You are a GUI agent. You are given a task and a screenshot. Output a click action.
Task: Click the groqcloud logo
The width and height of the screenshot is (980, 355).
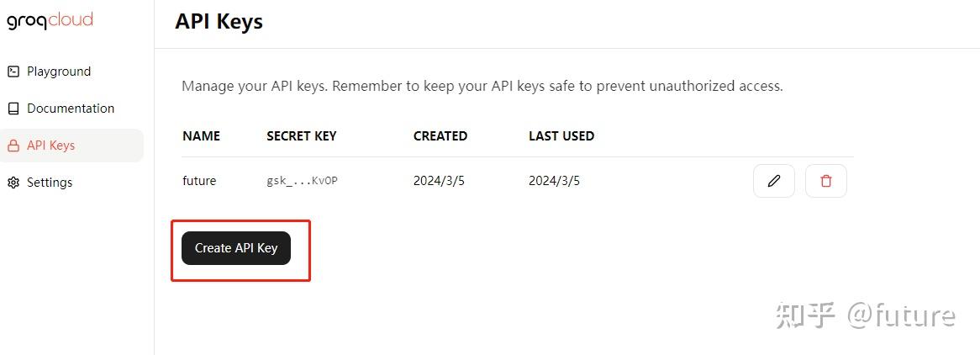(50, 21)
